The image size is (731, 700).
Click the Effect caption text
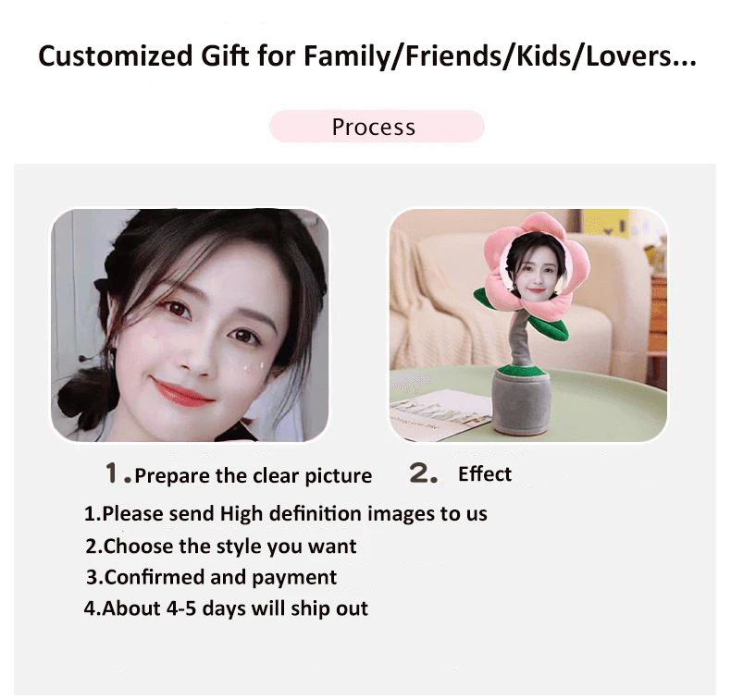tap(485, 474)
